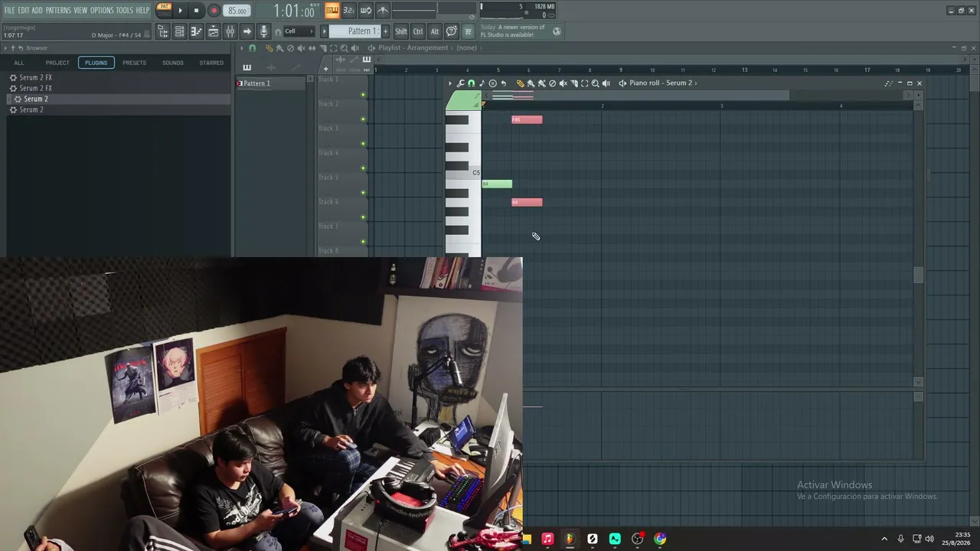Open the HELP menu
Screen dimensions: 980x551
point(143,11)
